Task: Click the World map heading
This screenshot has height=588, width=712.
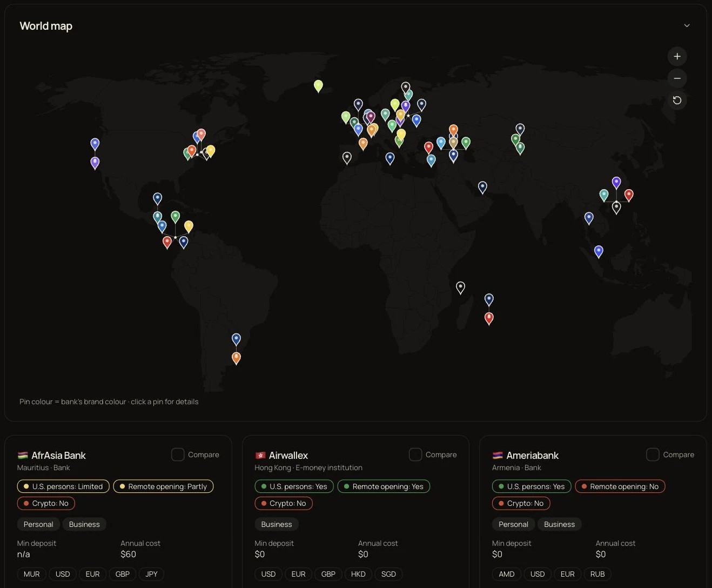Action: coord(46,26)
